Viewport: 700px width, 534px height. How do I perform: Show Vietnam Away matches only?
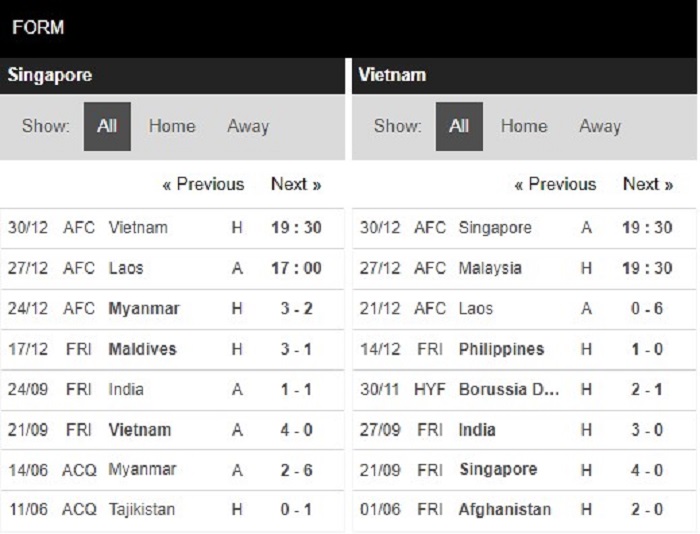(600, 126)
